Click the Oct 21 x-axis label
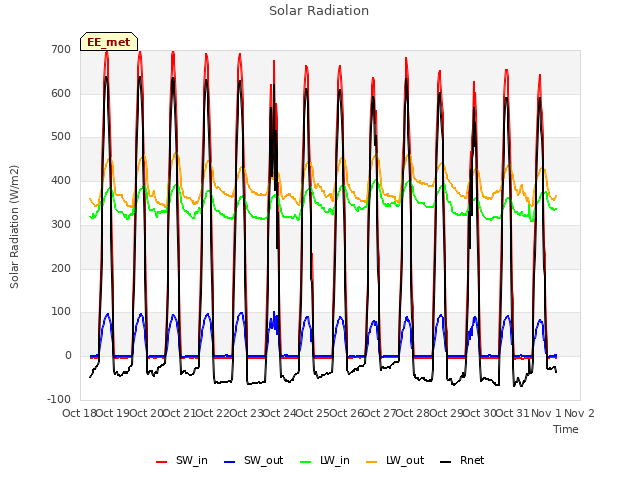 (x=180, y=413)
